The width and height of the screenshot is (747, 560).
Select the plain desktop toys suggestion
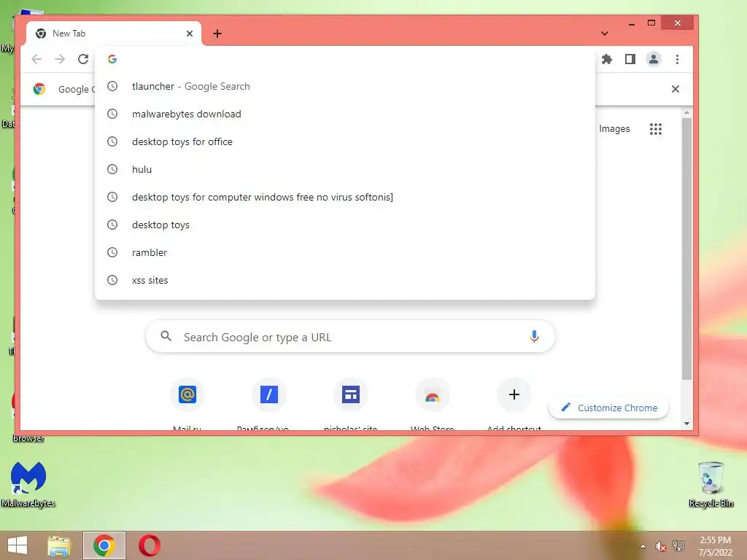345,225
